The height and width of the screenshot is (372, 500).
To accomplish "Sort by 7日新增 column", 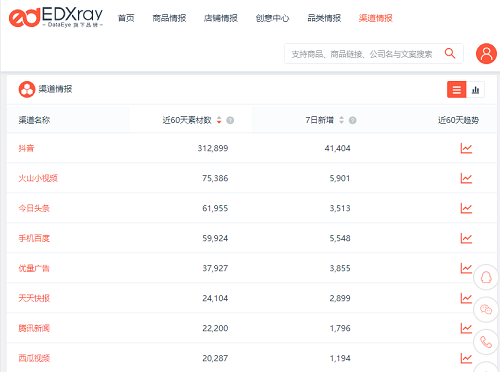I will click(x=341, y=120).
